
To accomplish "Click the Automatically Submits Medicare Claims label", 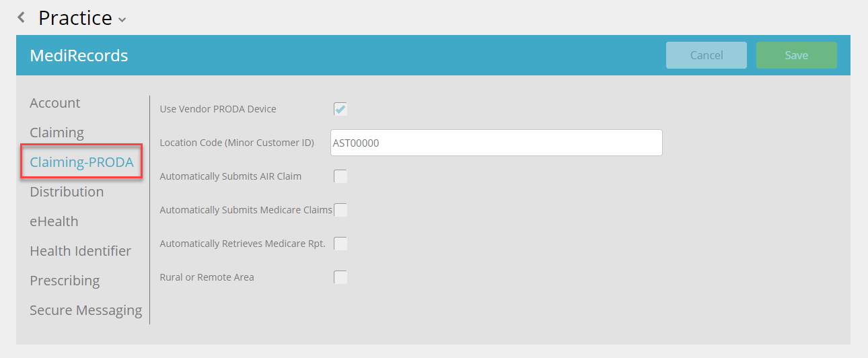I will (x=246, y=210).
